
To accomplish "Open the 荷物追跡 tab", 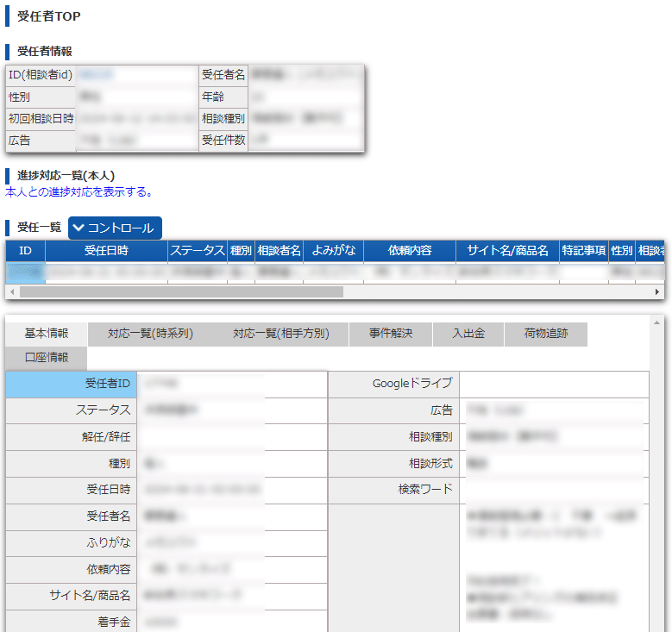I will [546, 334].
